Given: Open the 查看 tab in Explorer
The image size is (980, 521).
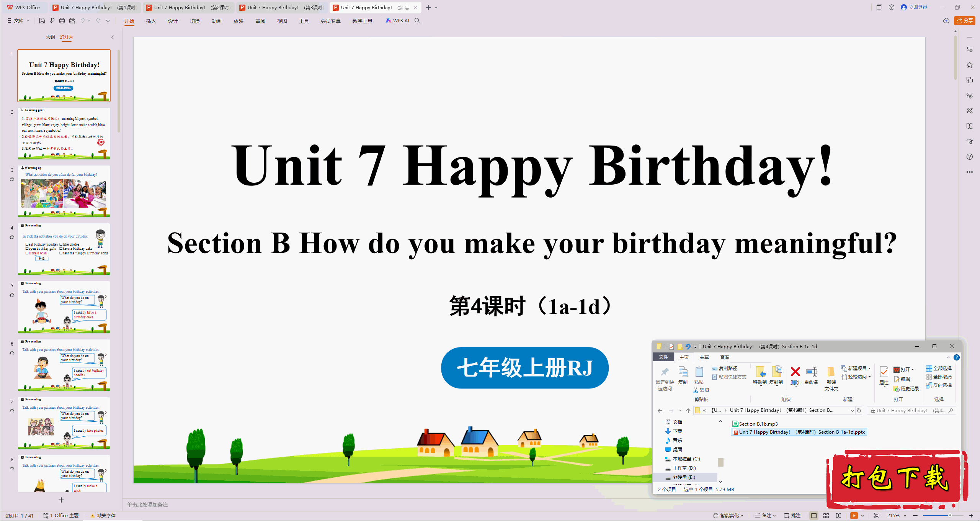Looking at the screenshot, I should pyautogui.click(x=724, y=357).
